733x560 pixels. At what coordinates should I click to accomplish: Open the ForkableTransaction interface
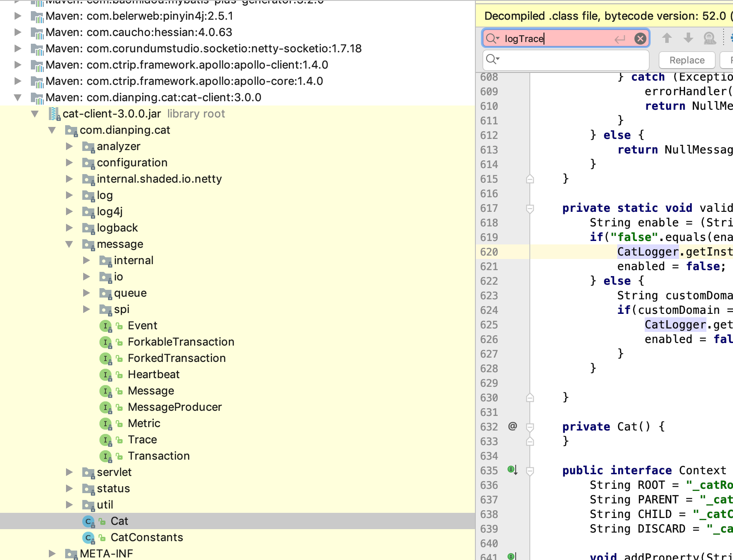tap(181, 342)
